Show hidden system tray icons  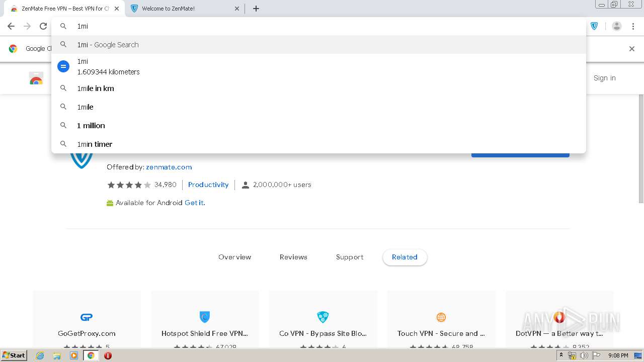coord(561,355)
